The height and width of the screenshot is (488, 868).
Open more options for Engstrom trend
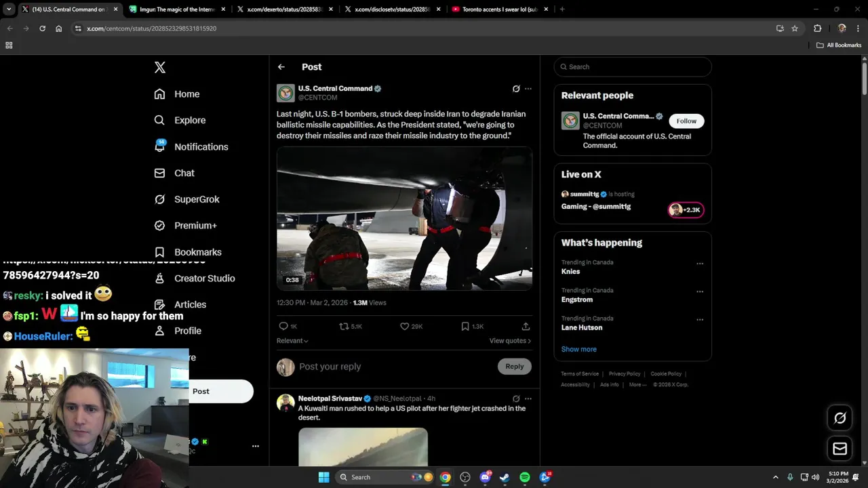pyautogui.click(x=700, y=291)
